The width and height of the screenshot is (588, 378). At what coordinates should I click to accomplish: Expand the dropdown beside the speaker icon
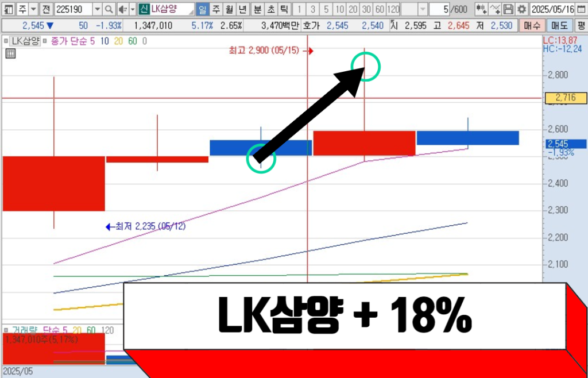133,9
